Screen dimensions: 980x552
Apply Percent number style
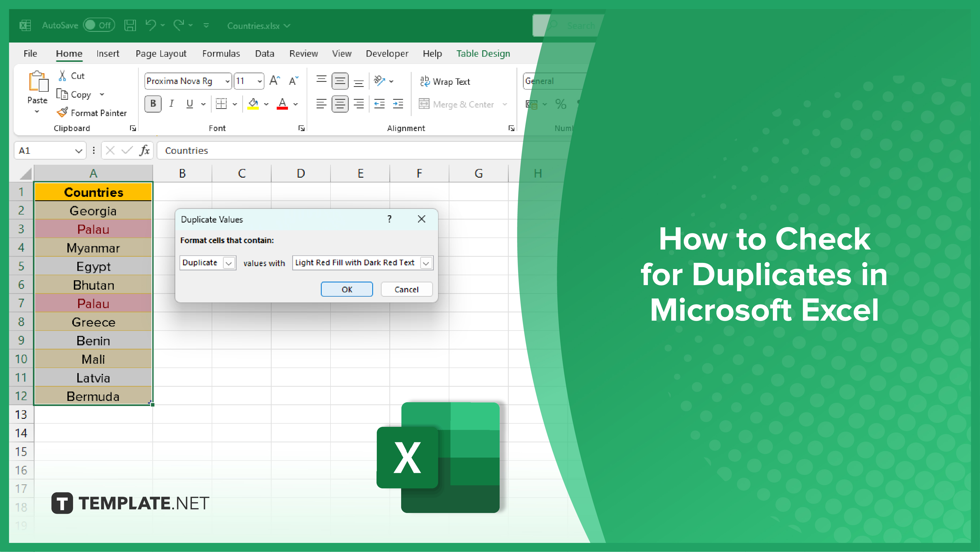click(x=561, y=104)
